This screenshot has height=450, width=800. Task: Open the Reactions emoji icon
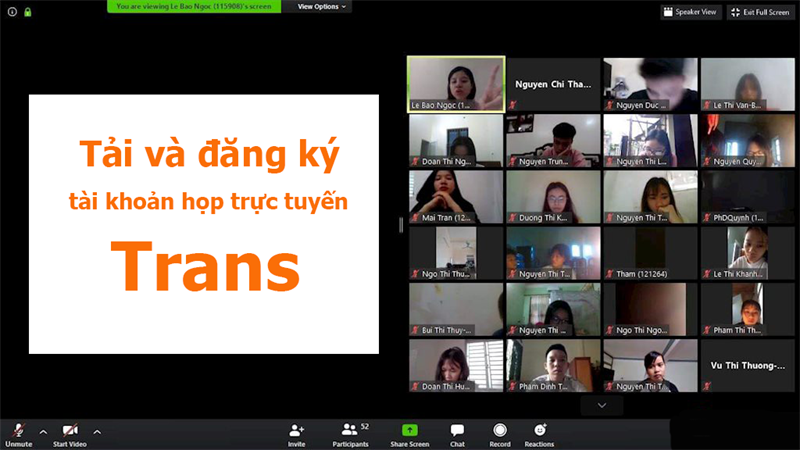pos(540,430)
